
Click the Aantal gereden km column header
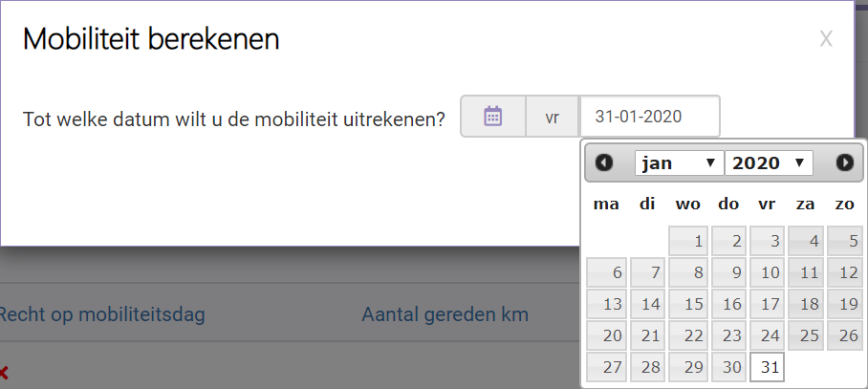[x=445, y=314]
